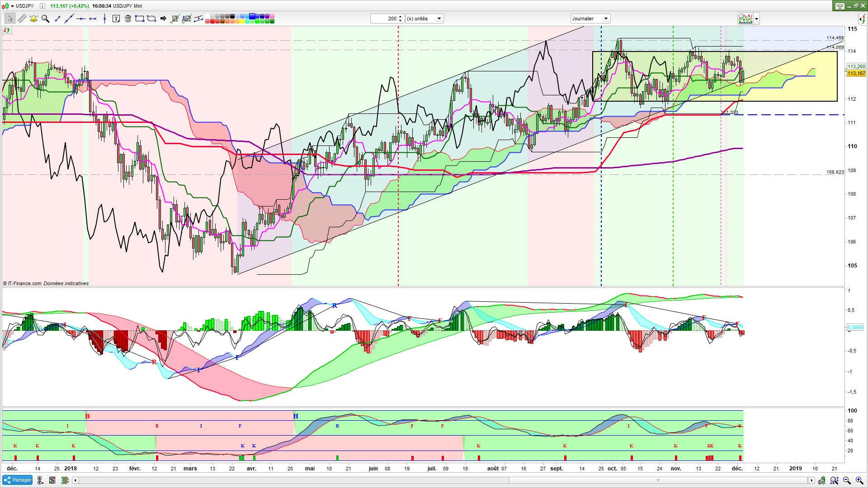Select the Fibonacci extension tool
The height and width of the screenshot is (488, 868).
click(187, 19)
